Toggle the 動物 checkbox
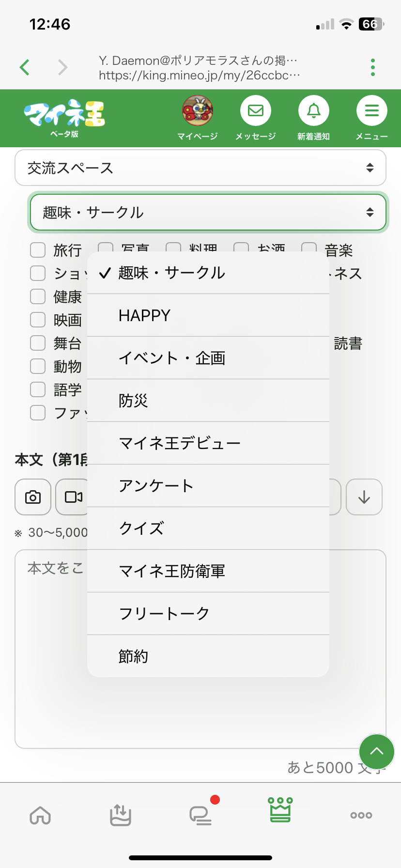 [38, 366]
